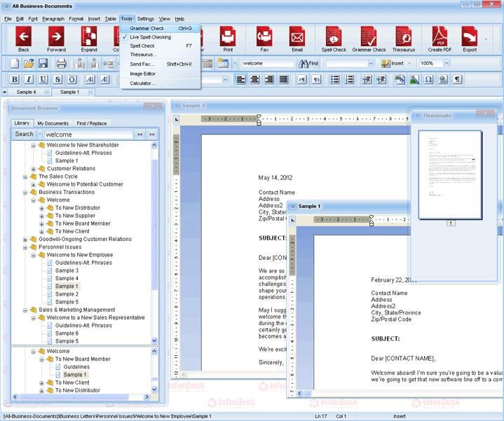This screenshot has width=504, height=421.
Task: Toggle paragraph marks pilcrow icon
Action: pos(457,79)
